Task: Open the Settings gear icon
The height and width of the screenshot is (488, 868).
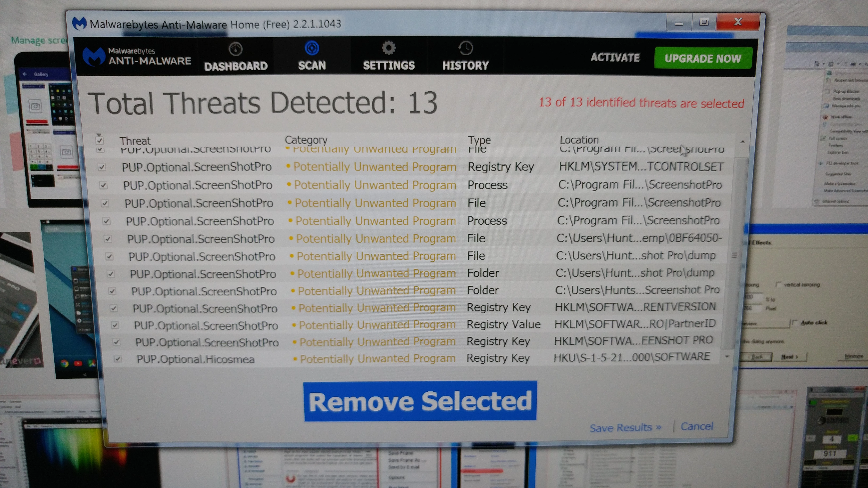Action: tap(389, 48)
